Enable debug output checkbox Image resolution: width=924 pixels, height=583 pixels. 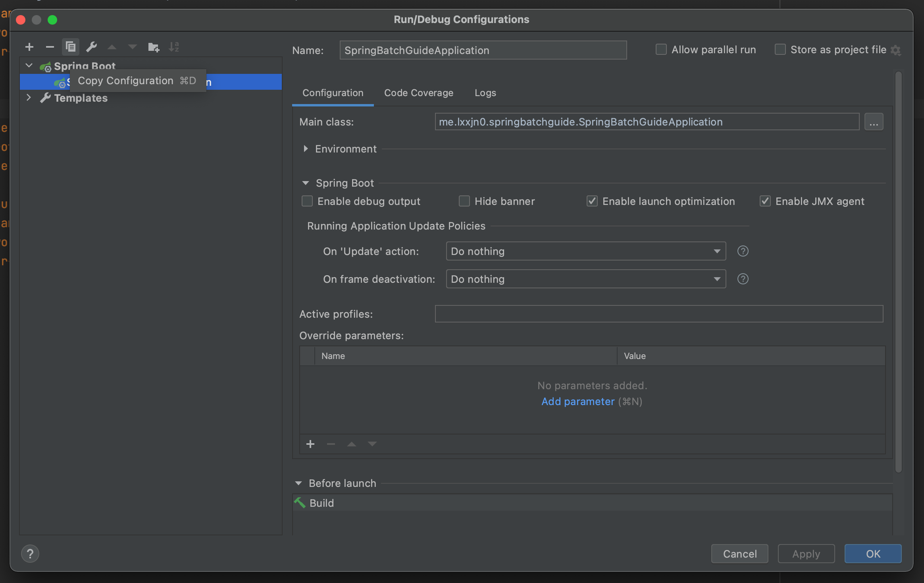[307, 201]
